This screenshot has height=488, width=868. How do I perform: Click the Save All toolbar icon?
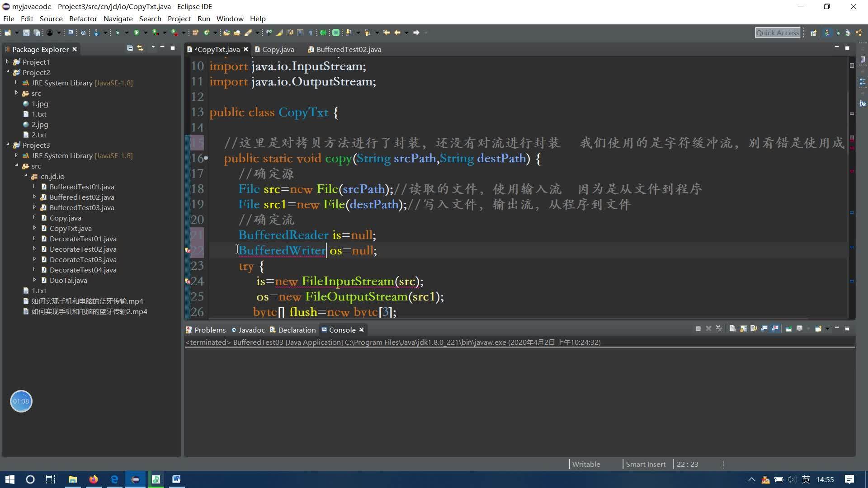pyautogui.click(x=37, y=33)
